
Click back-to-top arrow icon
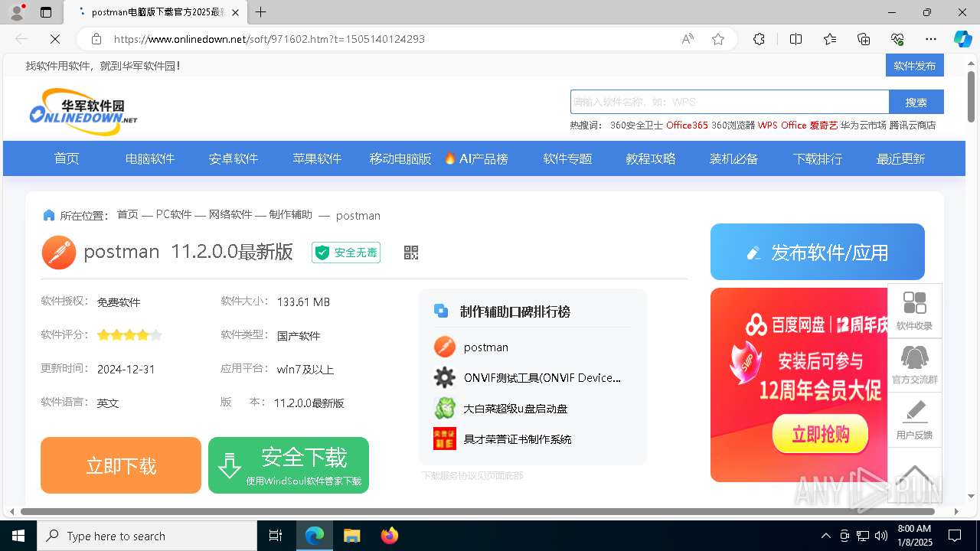[x=915, y=474]
